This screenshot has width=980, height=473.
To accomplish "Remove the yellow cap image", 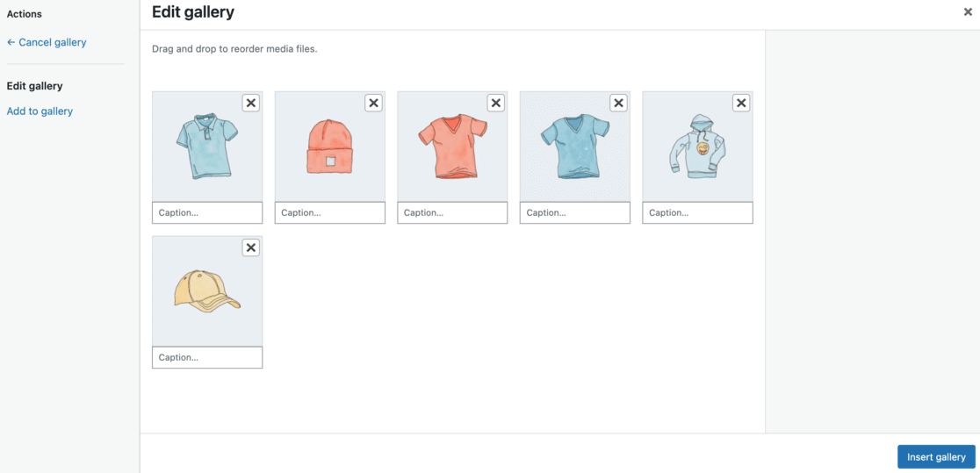I will [x=251, y=247].
